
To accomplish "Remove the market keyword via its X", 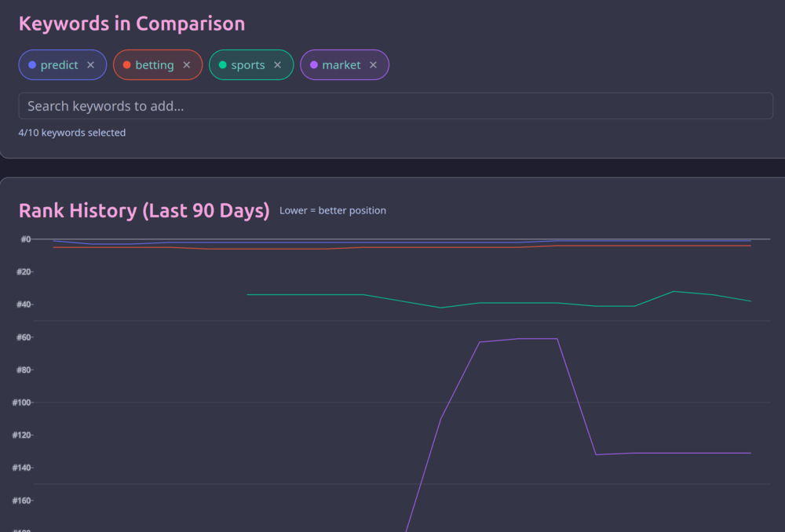I will pos(373,64).
